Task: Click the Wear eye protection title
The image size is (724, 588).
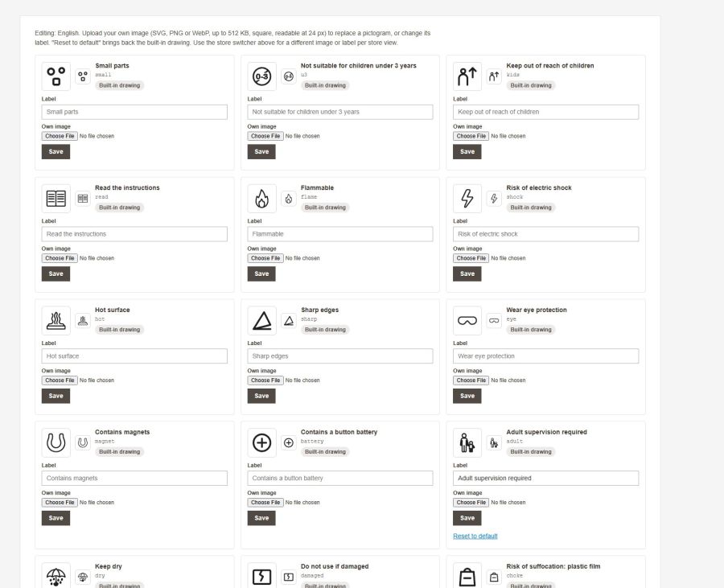Action: click(x=537, y=310)
